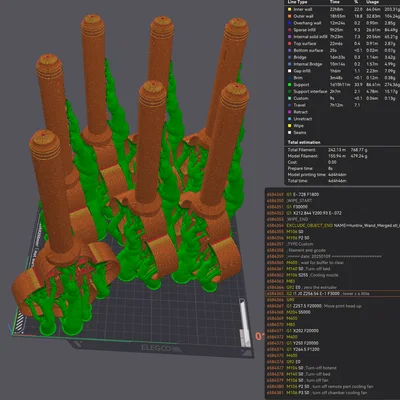The width and height of the screenshot is (400, 400).
Task: Toggle Top surface legend entry
Action: [343, 43]
